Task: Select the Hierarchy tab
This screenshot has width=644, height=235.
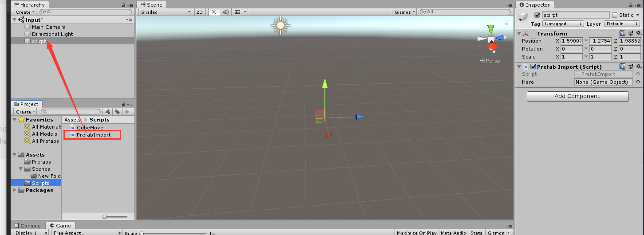Action: tap(30, 5)
